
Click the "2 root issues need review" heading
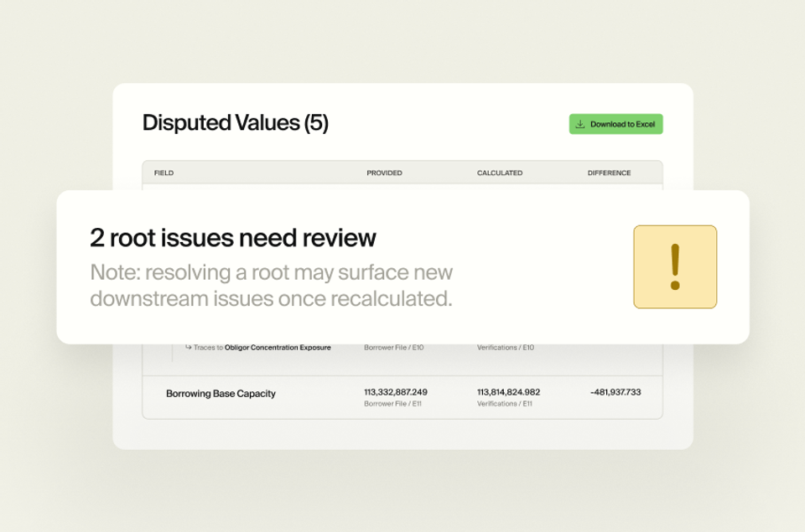233,238
